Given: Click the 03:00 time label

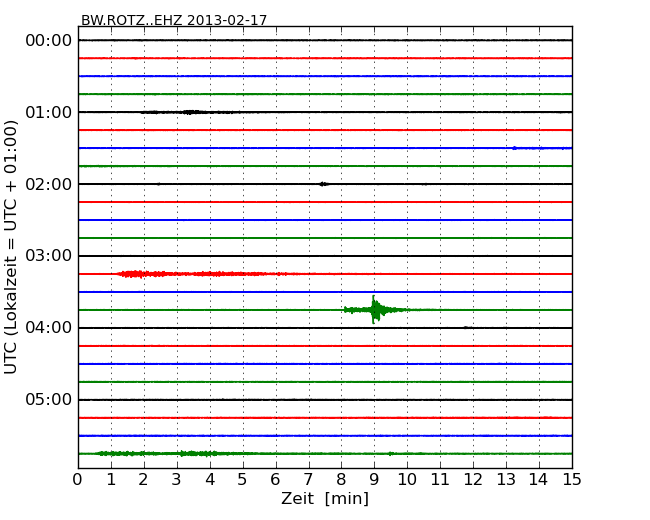Looking at the screenshot, I should click(49, 256).
